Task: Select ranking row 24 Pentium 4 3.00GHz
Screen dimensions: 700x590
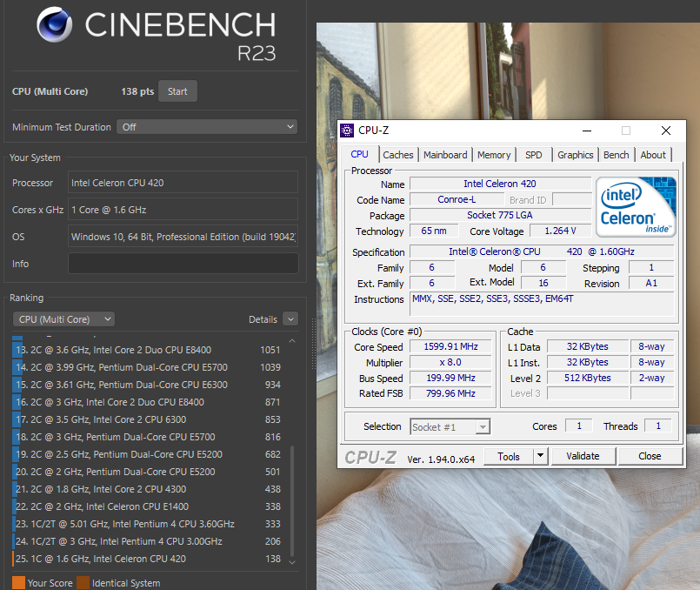Action: (147, 541)
